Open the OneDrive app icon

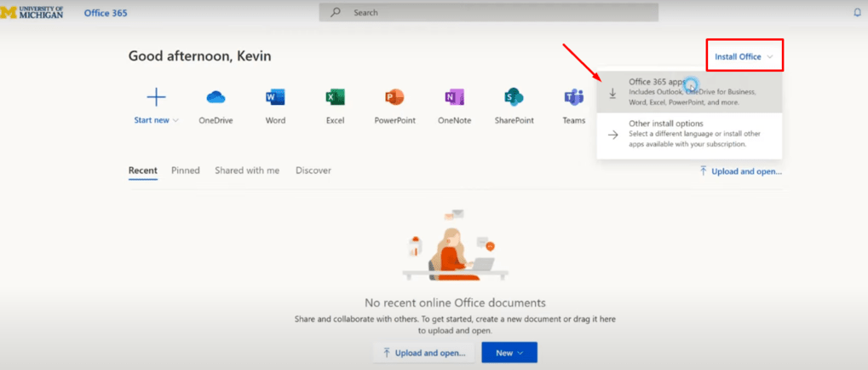click(x=216, y=97)
